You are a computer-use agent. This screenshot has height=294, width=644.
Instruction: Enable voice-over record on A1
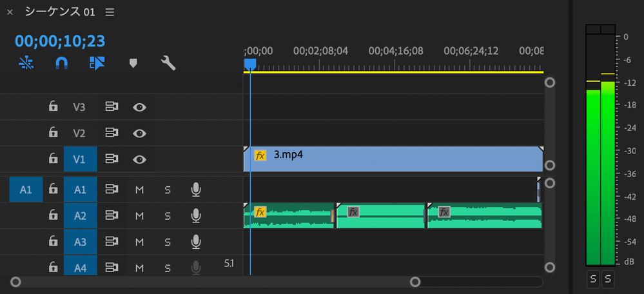click(x=196, y=190)
